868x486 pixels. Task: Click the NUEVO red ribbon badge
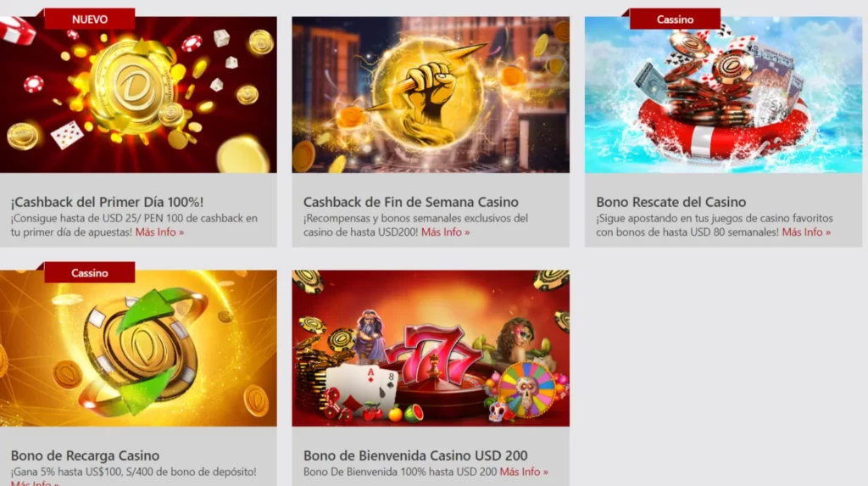click(x=89, y=19)
